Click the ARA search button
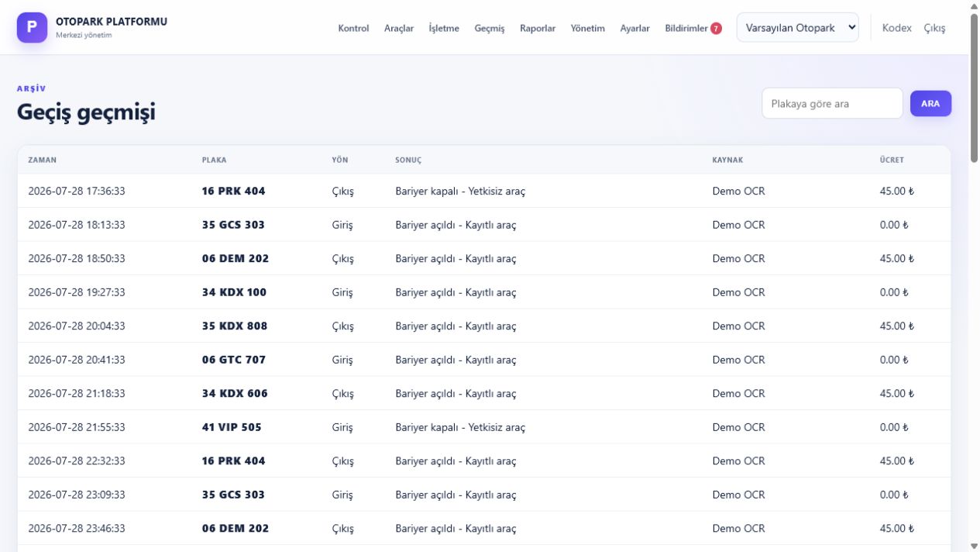 click(930, 103)
